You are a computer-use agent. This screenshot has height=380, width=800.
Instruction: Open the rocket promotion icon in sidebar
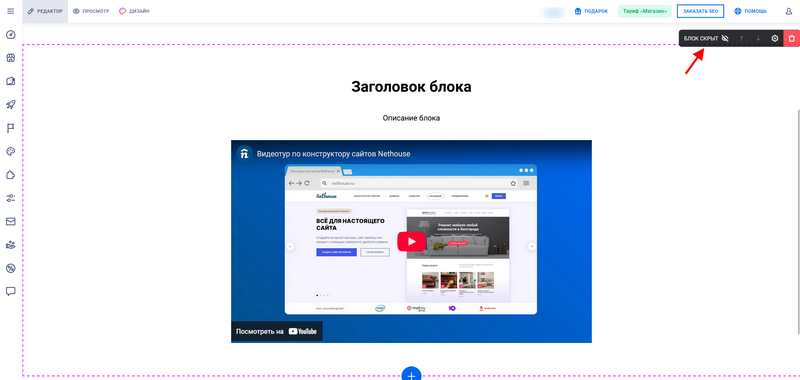coord(11,105)
